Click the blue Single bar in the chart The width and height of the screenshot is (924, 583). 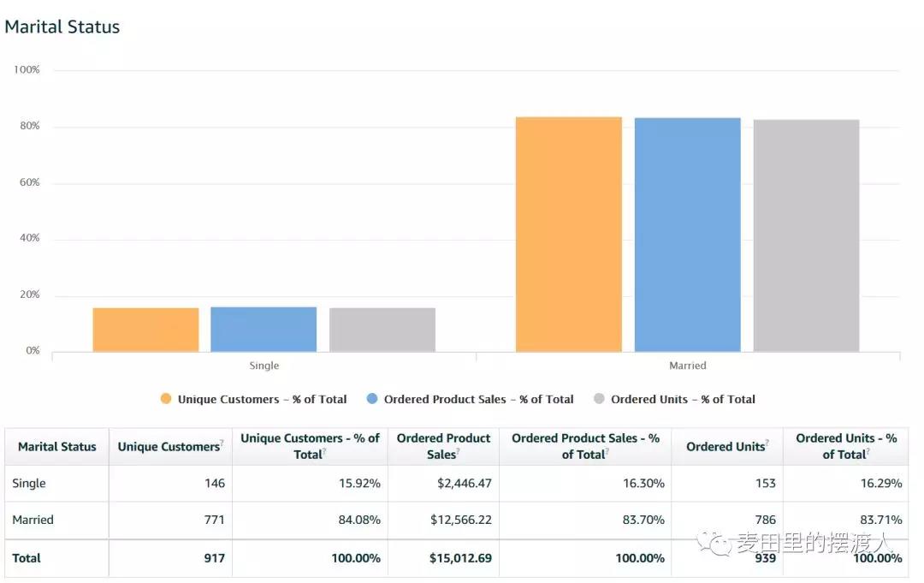[x=264, y=329]
